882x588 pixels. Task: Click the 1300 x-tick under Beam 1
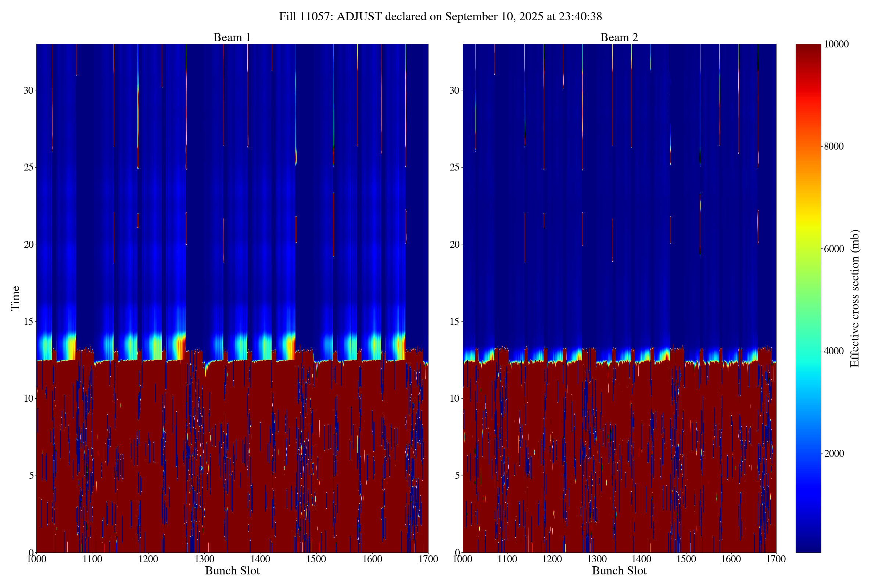(x=204, y=559)
